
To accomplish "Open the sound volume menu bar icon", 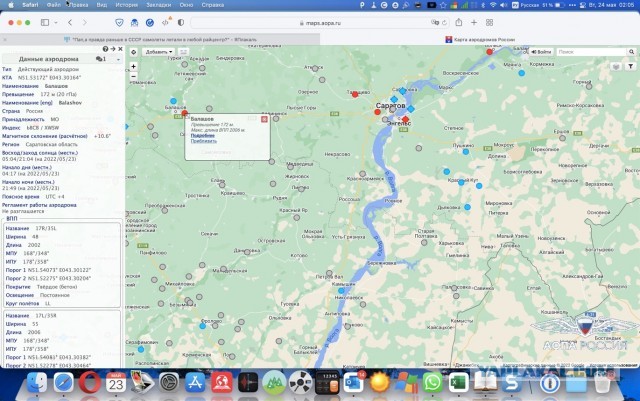I will [504, 5].
